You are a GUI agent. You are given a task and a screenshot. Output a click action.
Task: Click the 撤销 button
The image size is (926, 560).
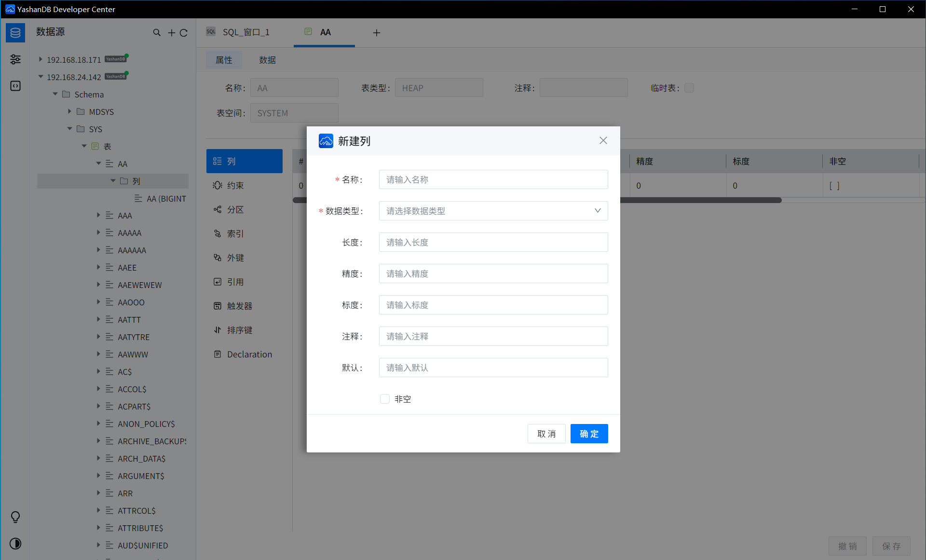tap(847, 546)
